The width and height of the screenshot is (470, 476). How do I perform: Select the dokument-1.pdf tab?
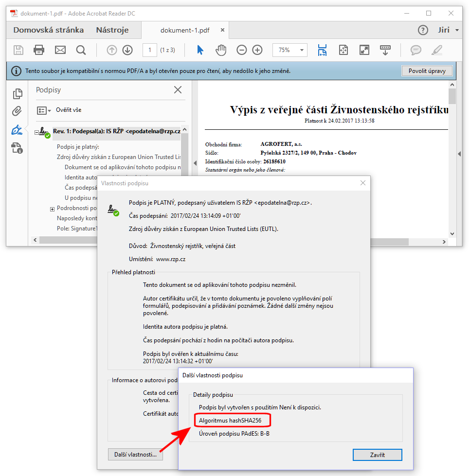(185, 30)
